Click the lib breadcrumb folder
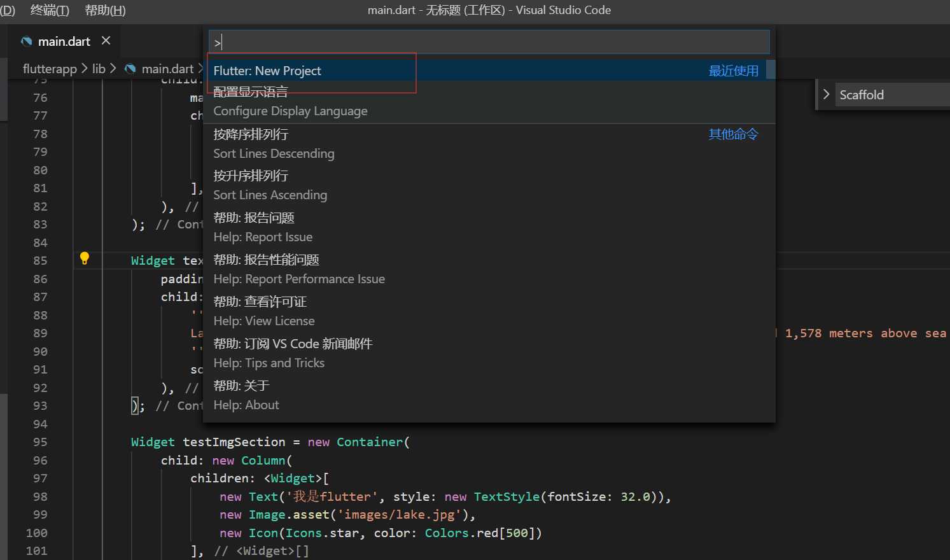The image size is (950, 560). pyautogui.click(x=99, y=69)
